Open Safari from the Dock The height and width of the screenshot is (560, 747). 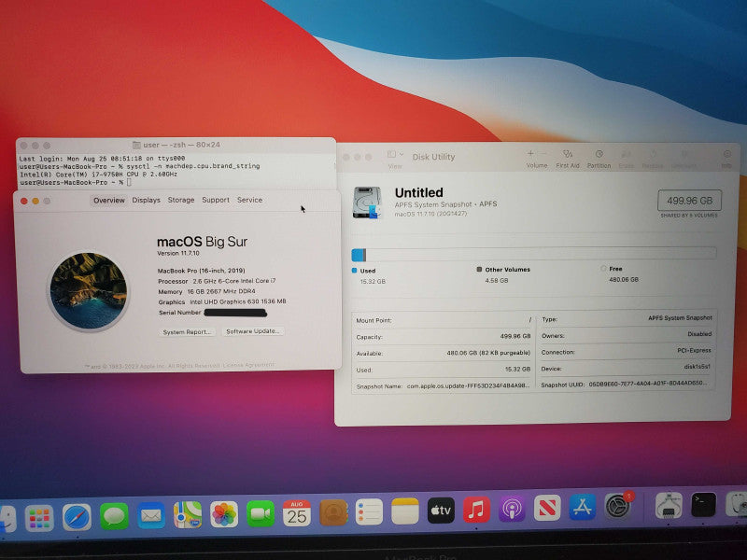(x=77, y=517)
